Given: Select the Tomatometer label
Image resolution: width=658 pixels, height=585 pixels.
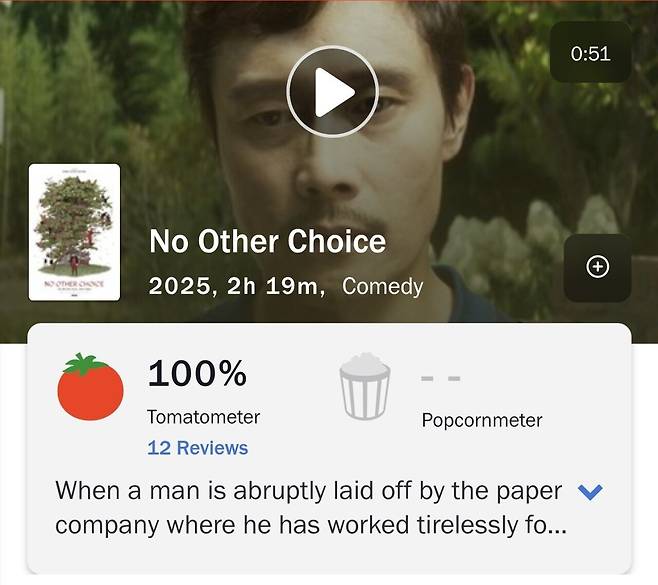Looking at the screenshot, I should 203,417.
